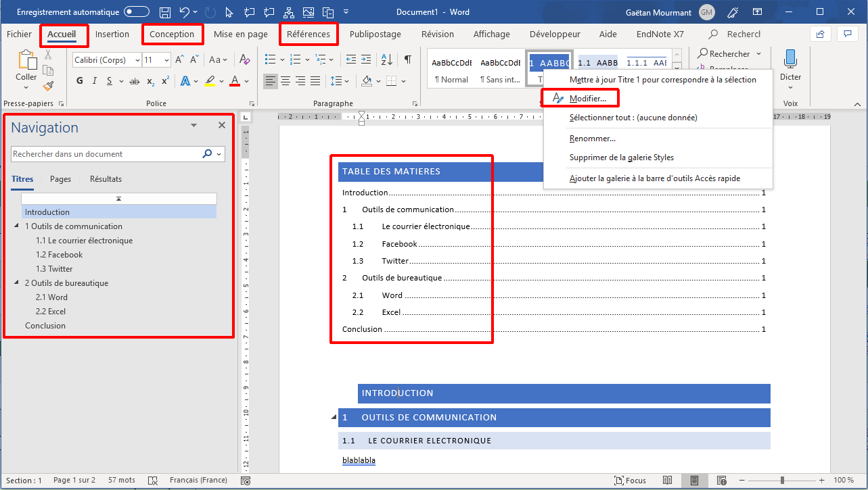The image size is (868, 490).
Task: Toggle paragraph marks pilcrow icon
Action: (407, 60)
